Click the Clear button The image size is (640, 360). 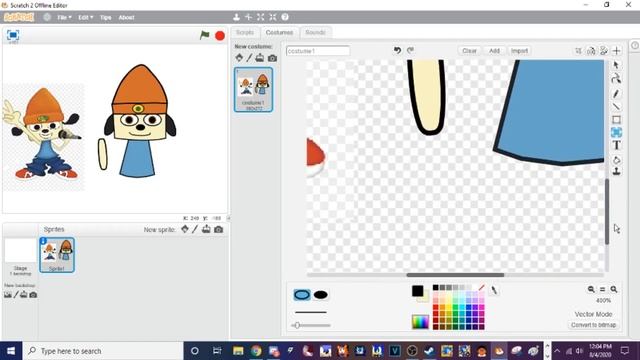coord(469,51)
